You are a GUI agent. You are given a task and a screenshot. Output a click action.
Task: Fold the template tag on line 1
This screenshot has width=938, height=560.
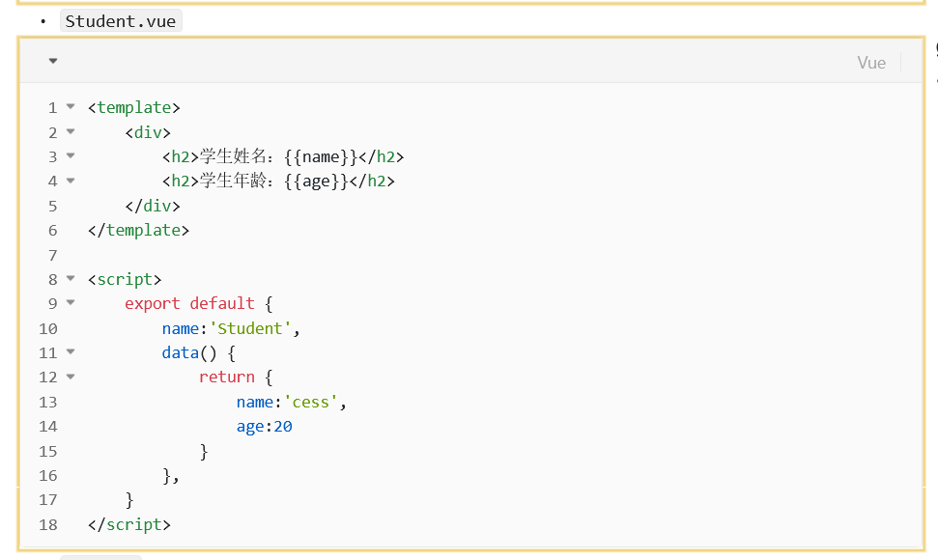(71, 107)
